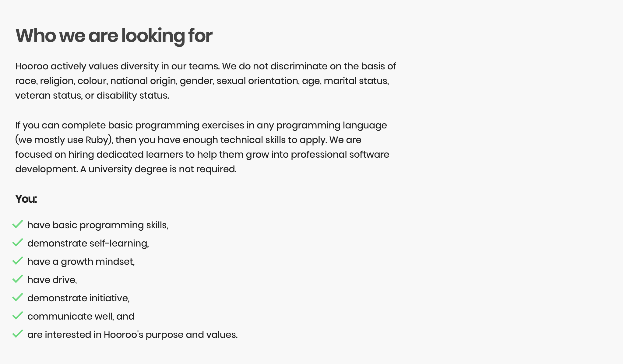This screenshot has width=623, height=364.
Task: Click the green checkmark beside have drive
Action: [x=18, y=279]
